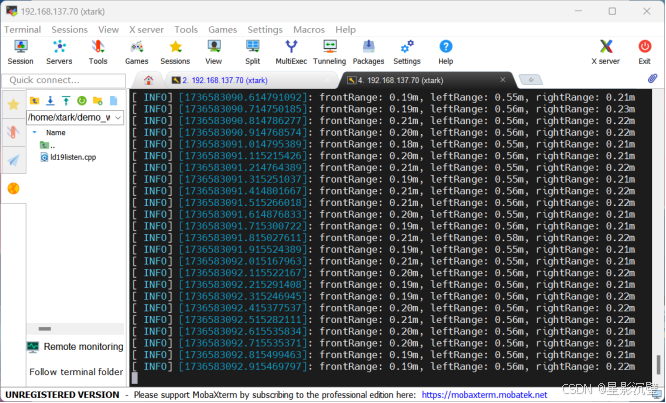Sort by the Name column header
The height and width of the screenshot is (403, 666).
(56, 132)
